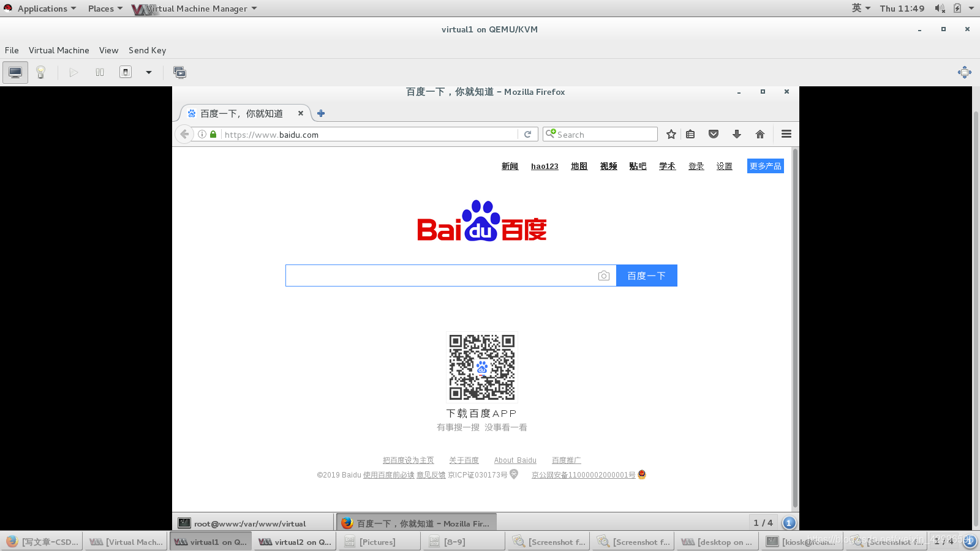This screenshot has height=551, width=980.
Task: Save the page to Pocket
Action: (713, 134)
